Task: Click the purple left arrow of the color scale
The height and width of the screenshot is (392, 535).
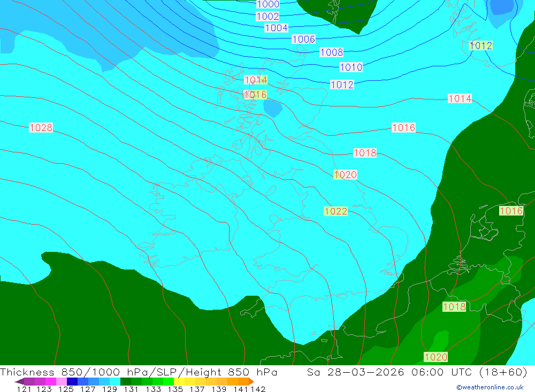Action: (x=19, y=381)
